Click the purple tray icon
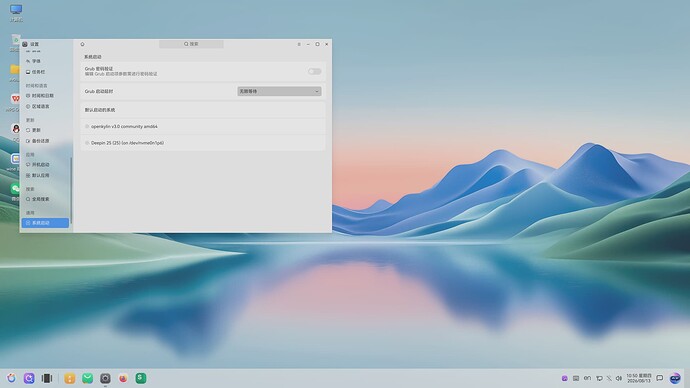This screenshot has height=388, width=690. [565, 378]
